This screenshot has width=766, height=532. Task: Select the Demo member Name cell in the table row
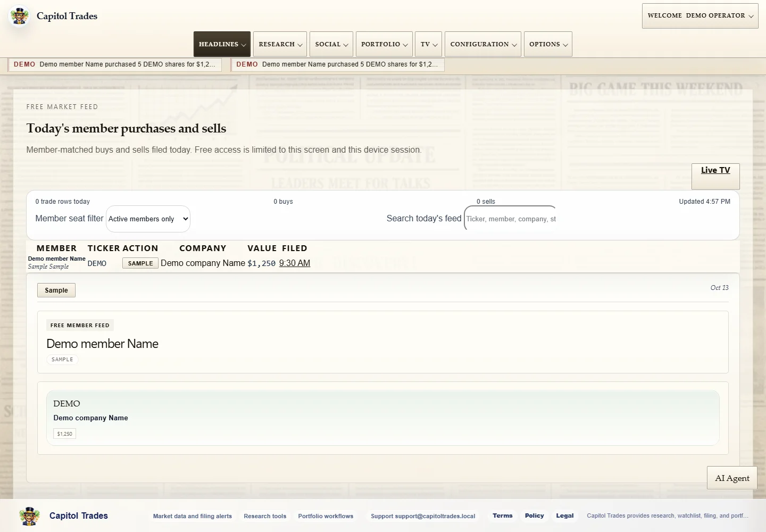(x=57, y=259)
